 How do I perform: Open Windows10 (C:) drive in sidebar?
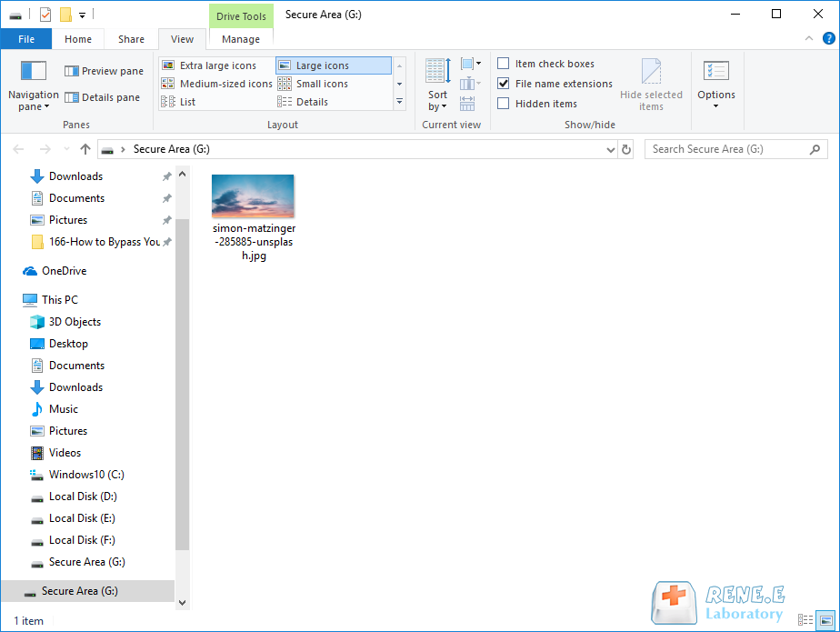pyautogui.click(x=85, y=475)
